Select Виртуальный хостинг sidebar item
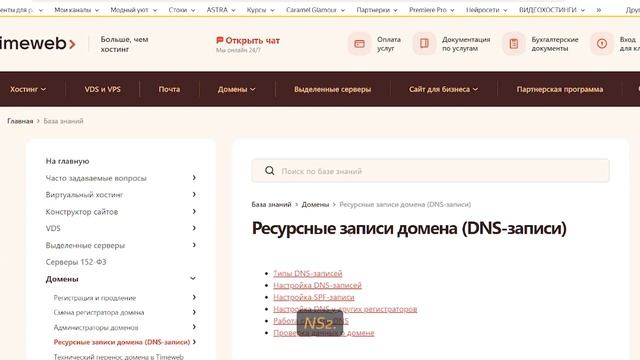This screenshot has height=360, width=640. 84,195
